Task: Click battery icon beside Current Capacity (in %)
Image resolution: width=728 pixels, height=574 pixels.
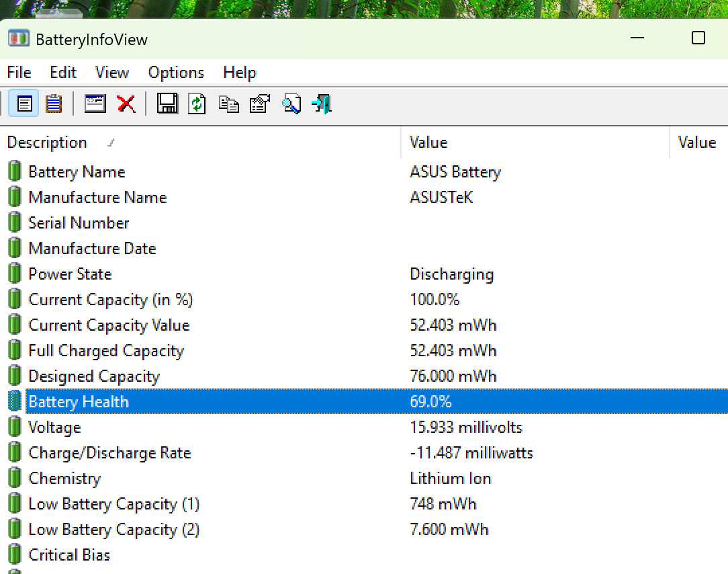Action: coord(15,299)
